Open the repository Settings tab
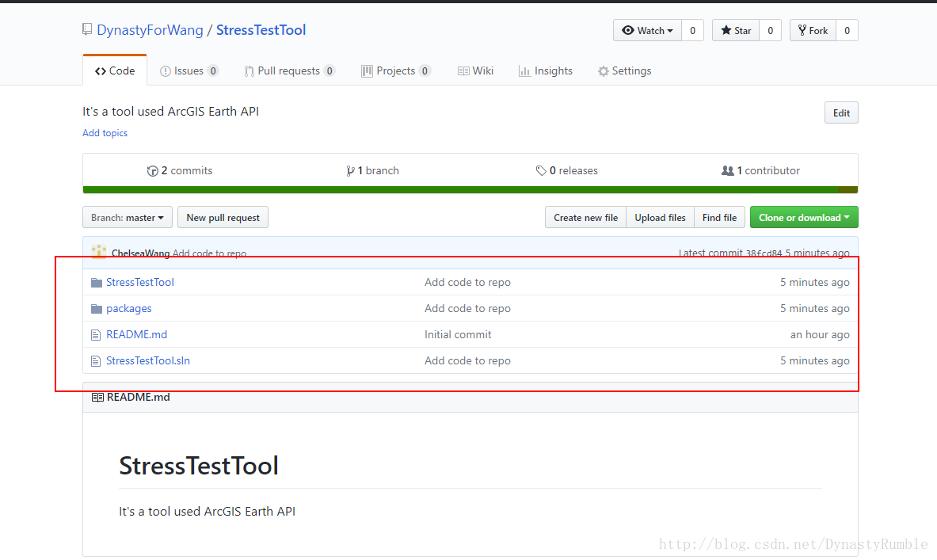Viewport: 937px width, 560px height. click(624, 70)
